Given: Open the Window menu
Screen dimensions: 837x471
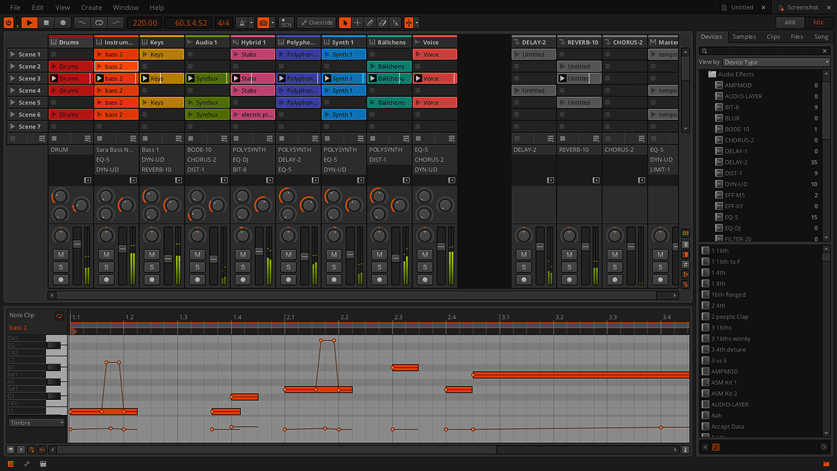Looking at the screenshot, I should pyautogui.click(x=125, y=7).
